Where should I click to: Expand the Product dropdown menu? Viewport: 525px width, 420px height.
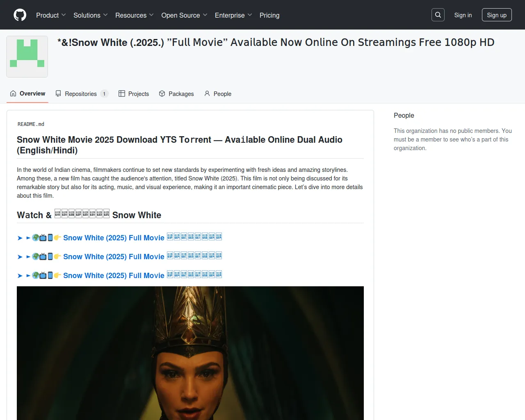click(51, 15)
